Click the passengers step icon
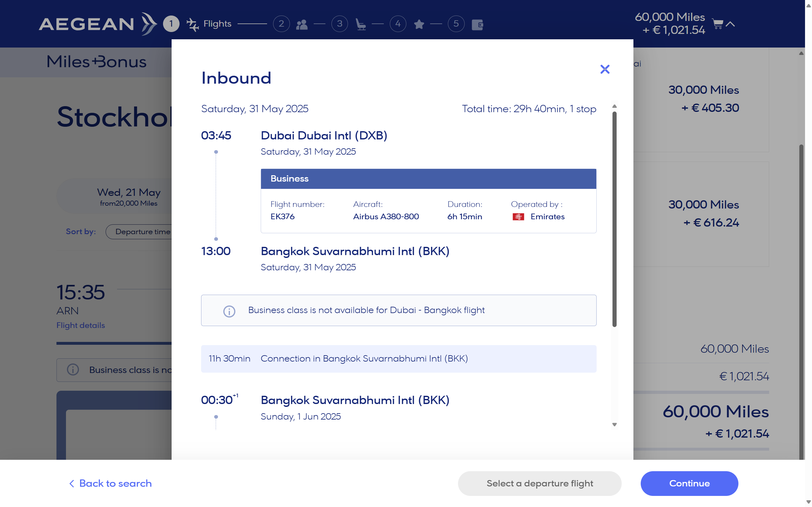Screen dimensions: 812x507 point(302,24)
